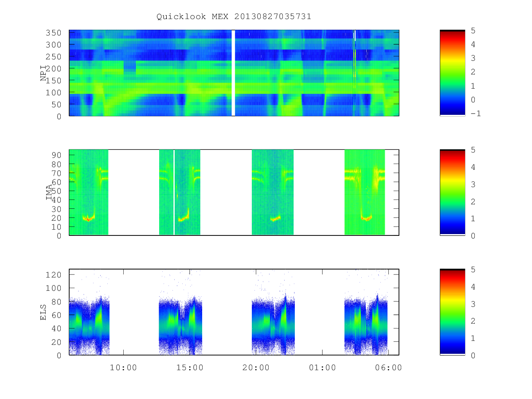Click the 06:00 time tick label
The width and height of the screenshot is (532, 399).
(x=388, y=368)
